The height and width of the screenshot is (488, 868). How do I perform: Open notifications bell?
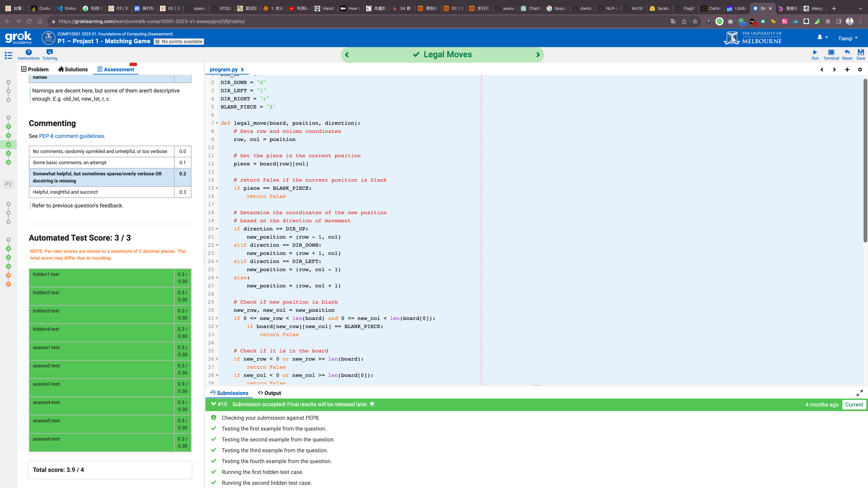(x=820, y=37)
